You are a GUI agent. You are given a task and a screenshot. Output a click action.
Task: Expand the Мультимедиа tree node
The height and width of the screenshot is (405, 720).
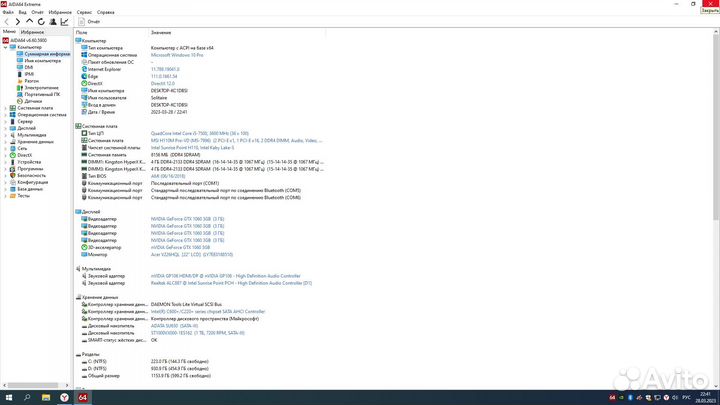[6, 135]
